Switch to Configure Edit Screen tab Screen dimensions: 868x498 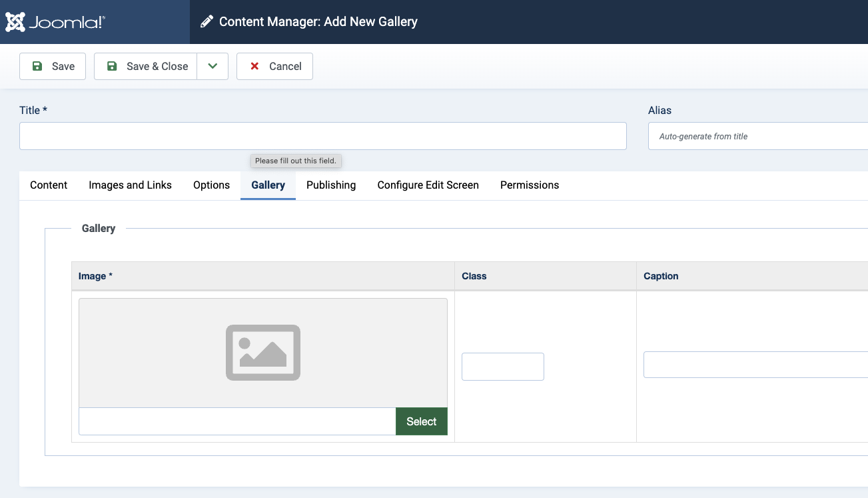pyautogui.click(x=428, y=185)
